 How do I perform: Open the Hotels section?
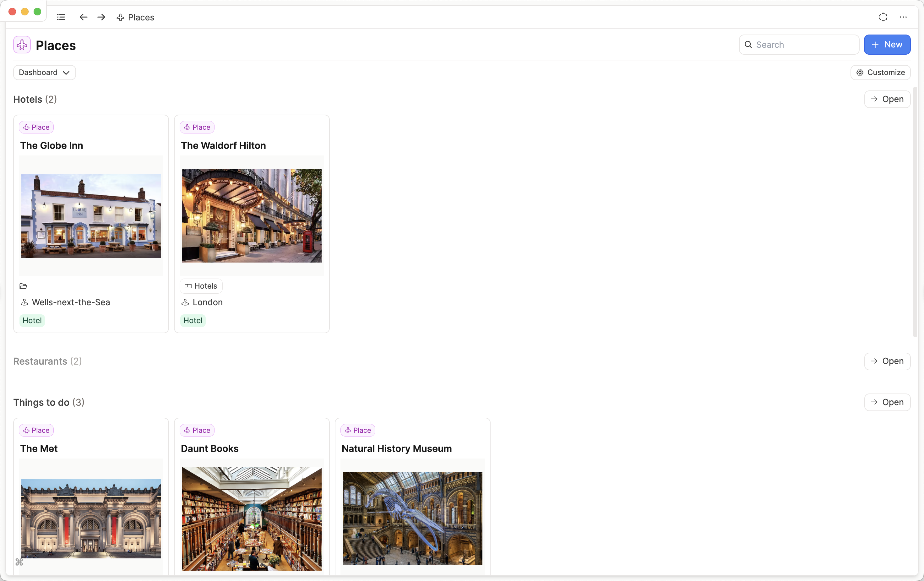(887, 99)
